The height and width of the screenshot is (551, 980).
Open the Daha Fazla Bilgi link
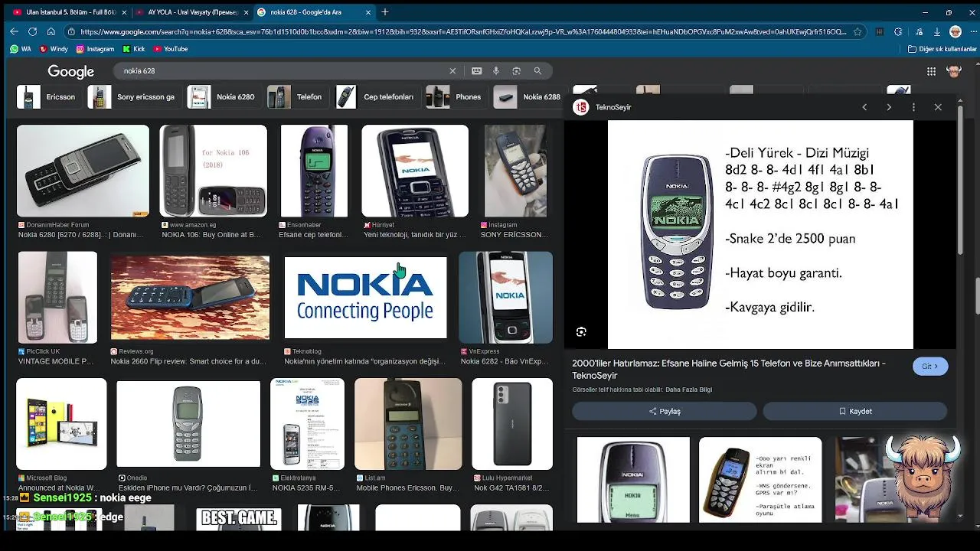[x=688, y=390]
